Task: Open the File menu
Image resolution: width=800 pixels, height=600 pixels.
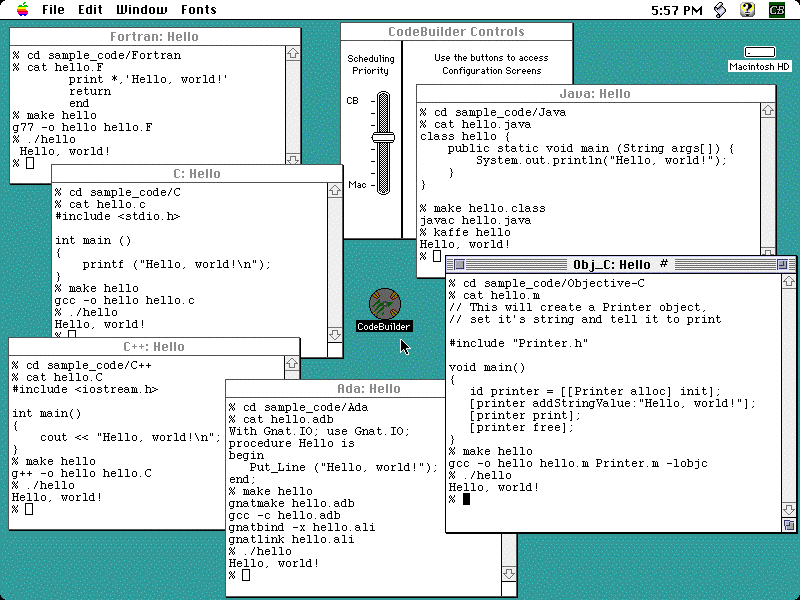Action: 53,10
